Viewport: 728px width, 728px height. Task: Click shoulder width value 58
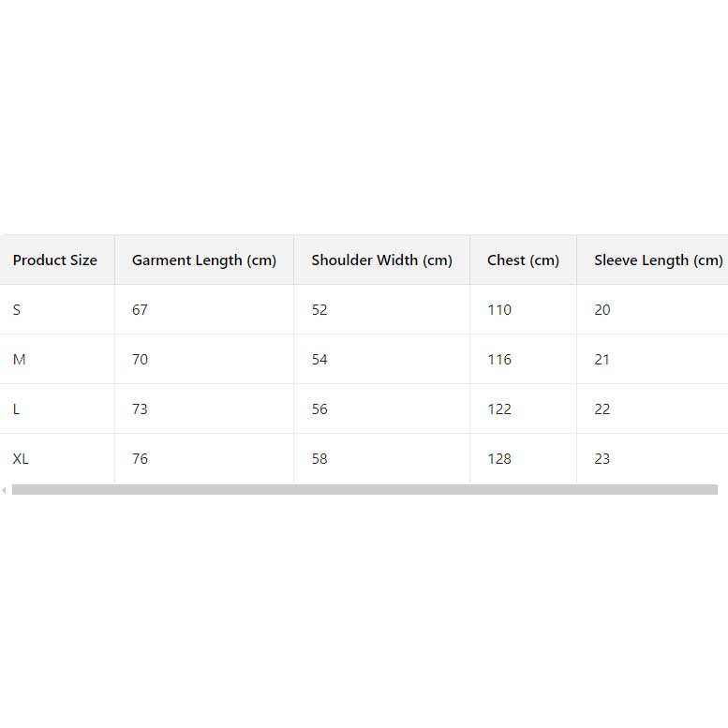(319, 459)
